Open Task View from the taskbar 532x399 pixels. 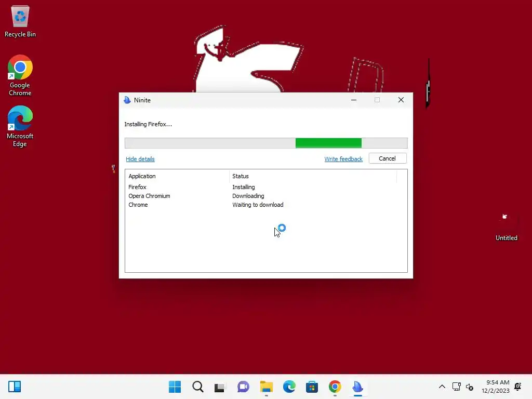(x=220, y=387)
